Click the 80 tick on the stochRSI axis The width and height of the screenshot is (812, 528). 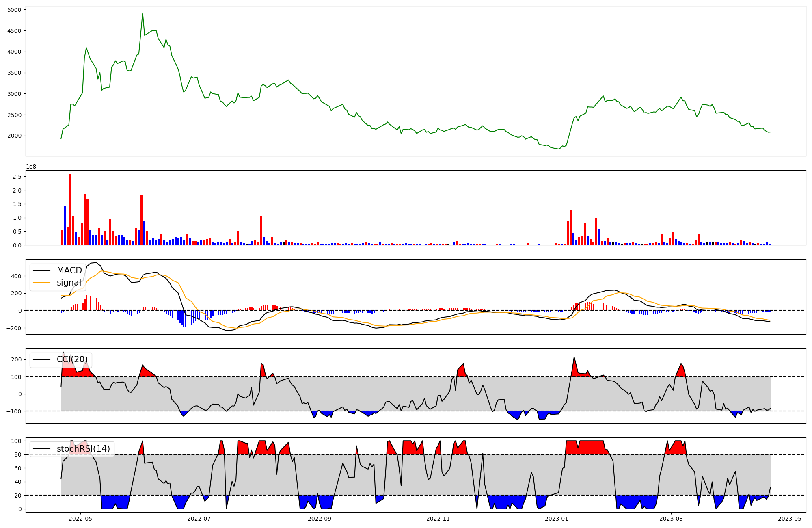[17, 455]
